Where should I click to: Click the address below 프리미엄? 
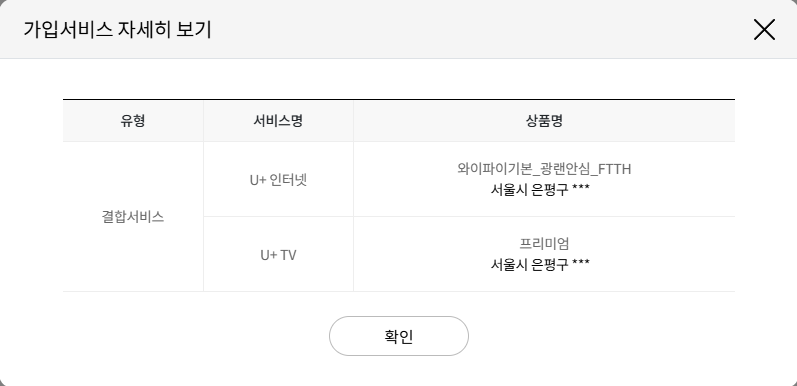(x=540, y=264)
